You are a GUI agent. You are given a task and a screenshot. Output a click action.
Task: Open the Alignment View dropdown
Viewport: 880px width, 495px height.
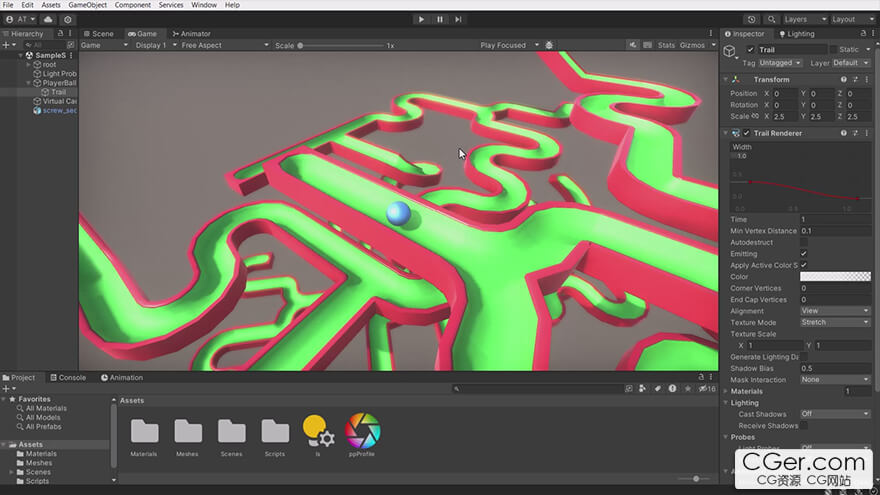coord(835,311)
